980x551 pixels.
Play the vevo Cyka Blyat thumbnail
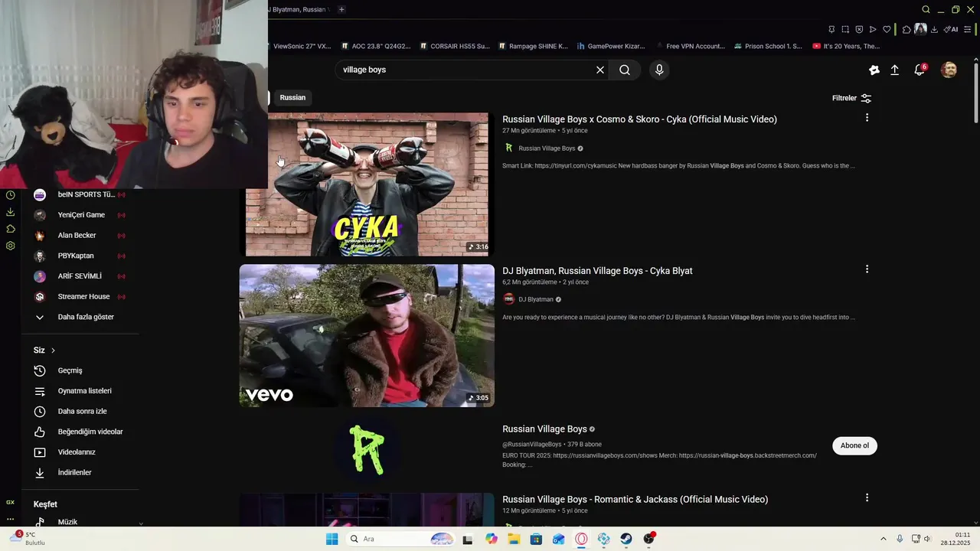click(367, 336)
